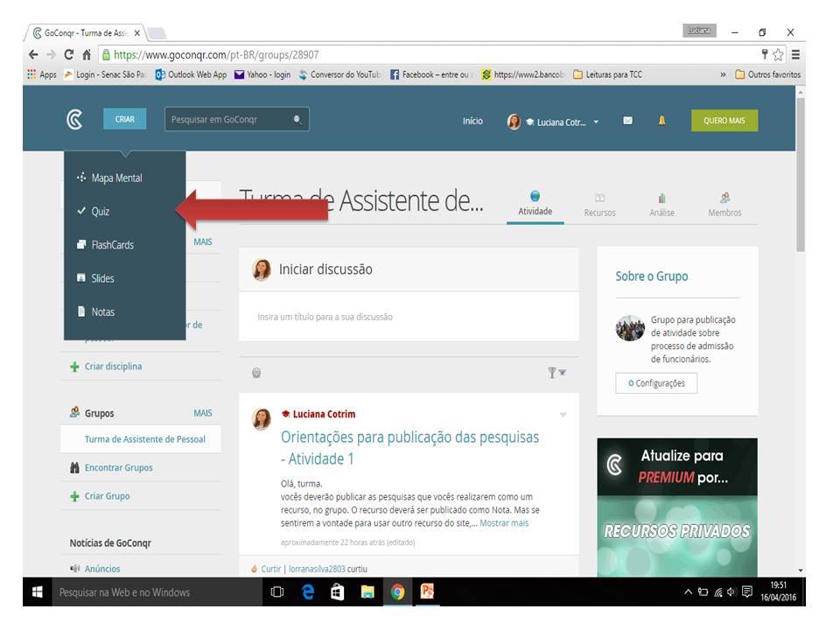
Task: Bookmark the page with the star icon
Action: 778,54
